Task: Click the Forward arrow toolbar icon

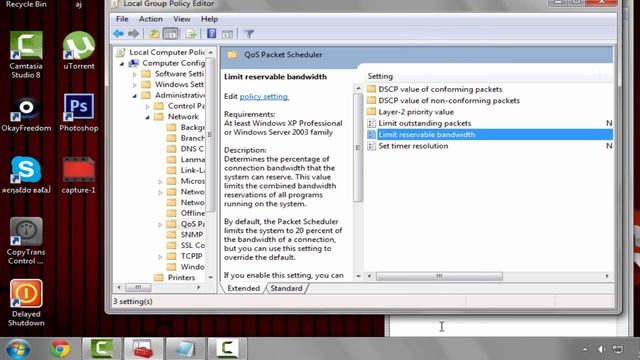Action: (133, 33)
